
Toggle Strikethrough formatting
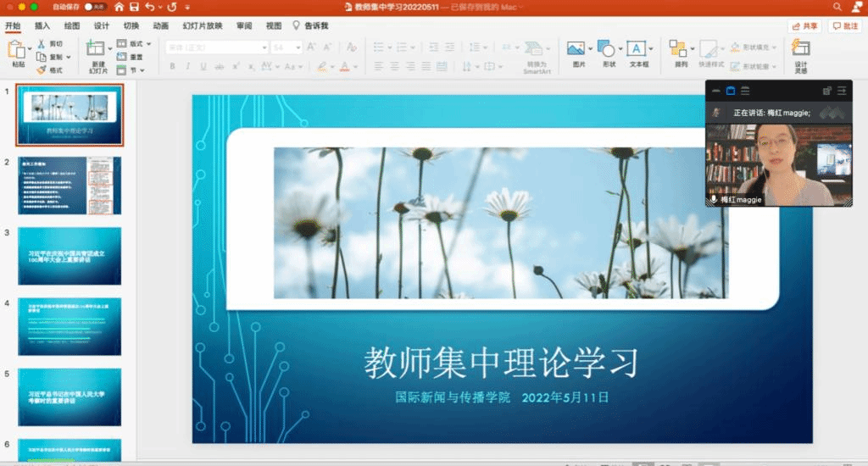pos(220,66)
